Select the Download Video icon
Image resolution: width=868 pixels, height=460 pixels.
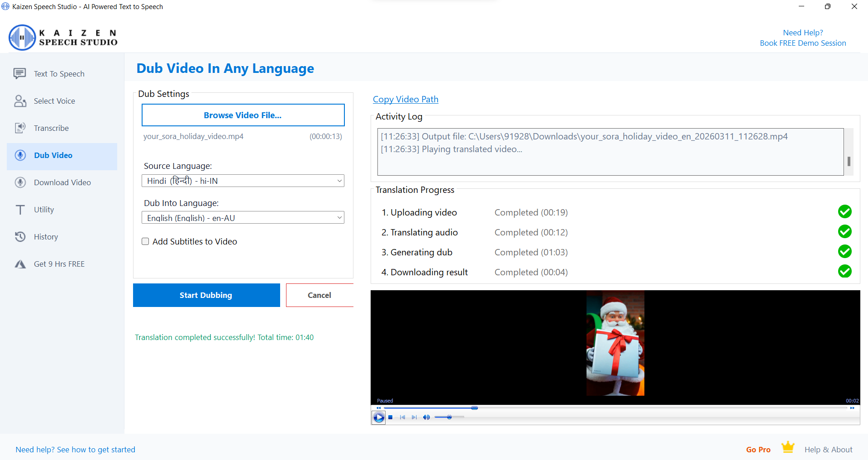[x=20, y=182]
